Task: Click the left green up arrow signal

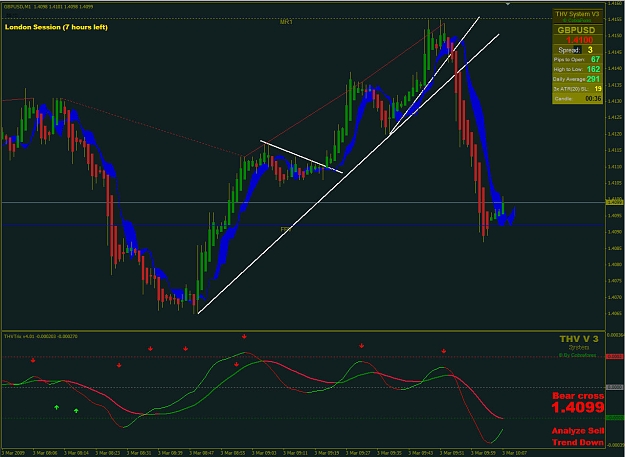Action: pyautogui.click(x=57, y=407)
